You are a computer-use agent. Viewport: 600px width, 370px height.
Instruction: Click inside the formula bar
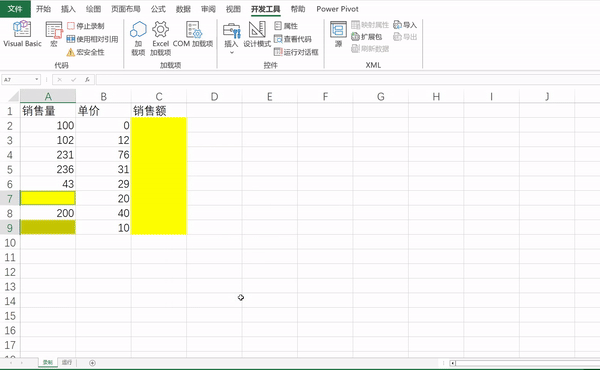tap(348, 80)
